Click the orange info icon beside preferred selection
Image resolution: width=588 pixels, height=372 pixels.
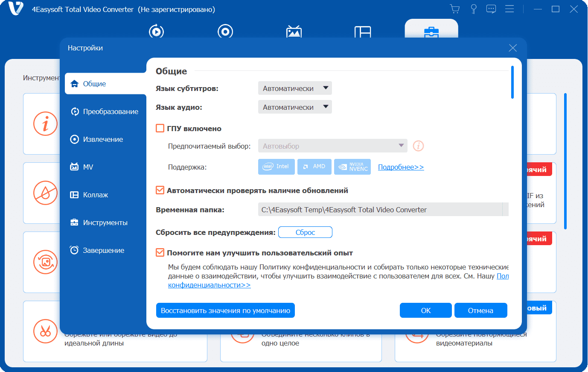click(418, 146)
